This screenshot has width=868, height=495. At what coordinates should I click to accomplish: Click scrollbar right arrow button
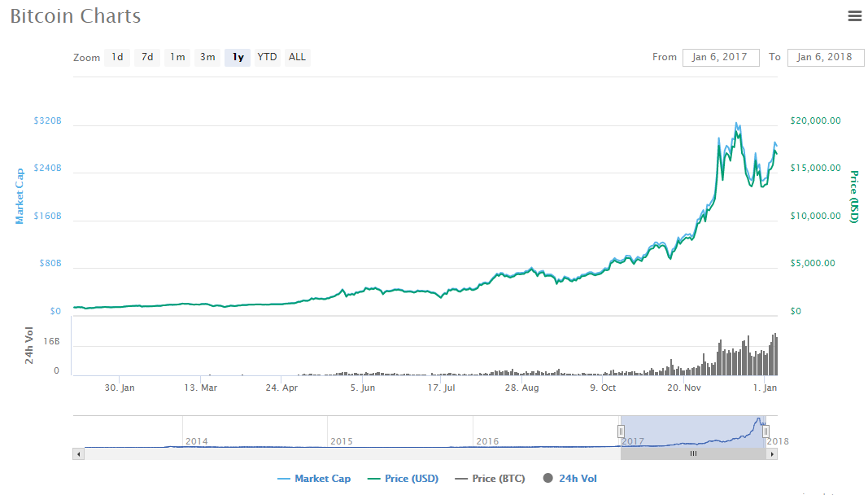(772, 454)
